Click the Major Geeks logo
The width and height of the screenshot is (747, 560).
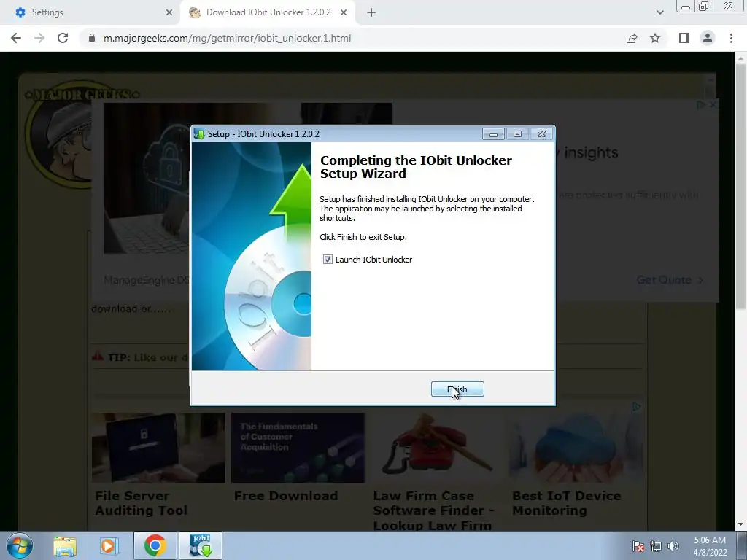pos(60,133)
